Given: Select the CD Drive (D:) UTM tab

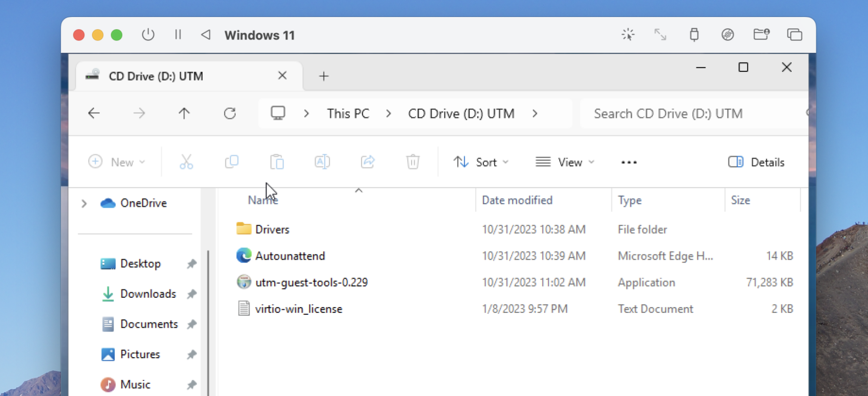Looking at the screenshot, I should [156, 76].
